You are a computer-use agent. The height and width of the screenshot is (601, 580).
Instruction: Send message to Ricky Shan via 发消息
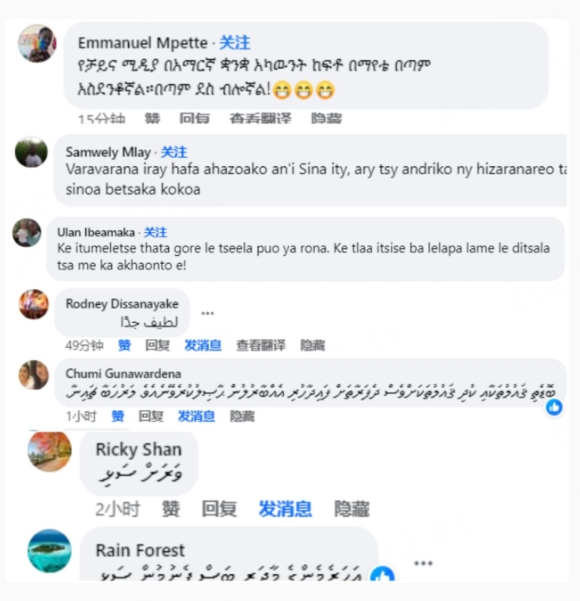pos(285,509)
